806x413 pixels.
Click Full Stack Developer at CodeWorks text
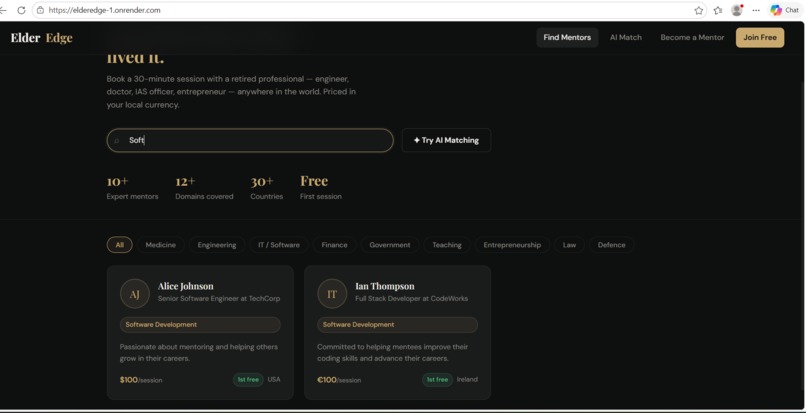tap(411, 298)
